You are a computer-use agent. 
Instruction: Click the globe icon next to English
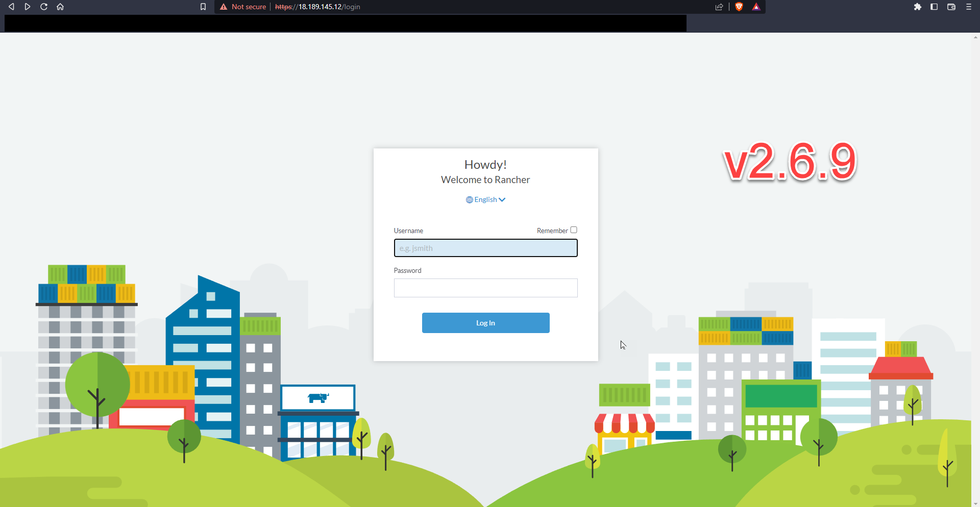point(469,199)
